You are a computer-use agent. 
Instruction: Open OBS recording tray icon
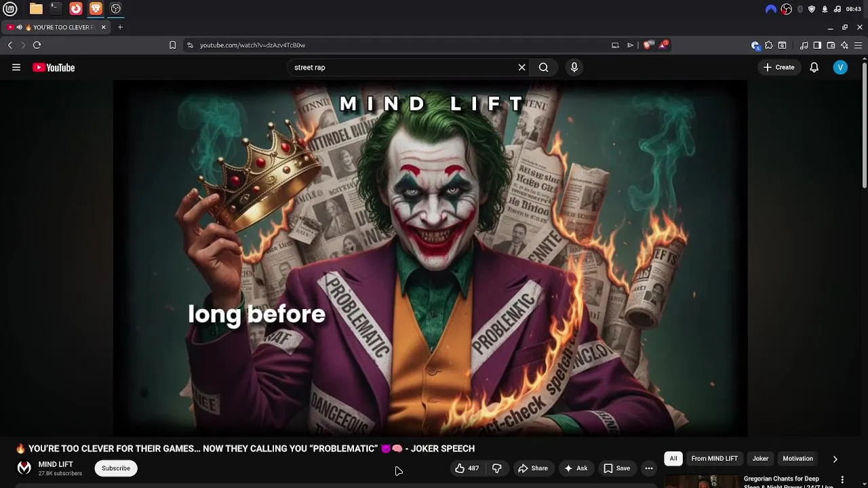[x=787, y=9]
